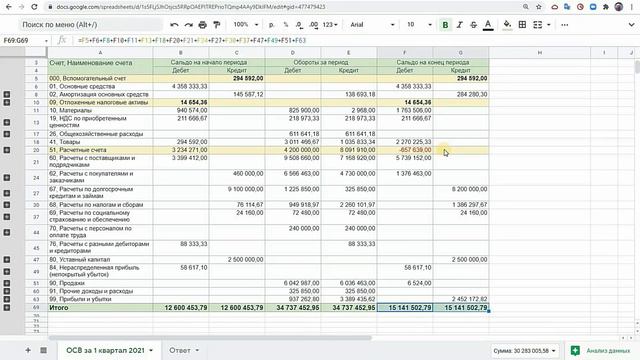The height and width of the screenshot is (360, 640).
Task: Open the cell borders tool
Action: [x=522, y=25]
